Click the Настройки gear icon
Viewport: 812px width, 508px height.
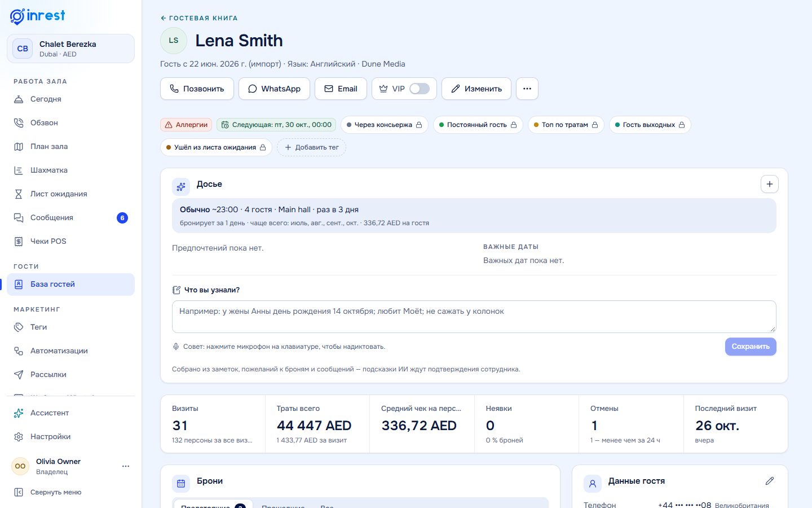point(19,437)
